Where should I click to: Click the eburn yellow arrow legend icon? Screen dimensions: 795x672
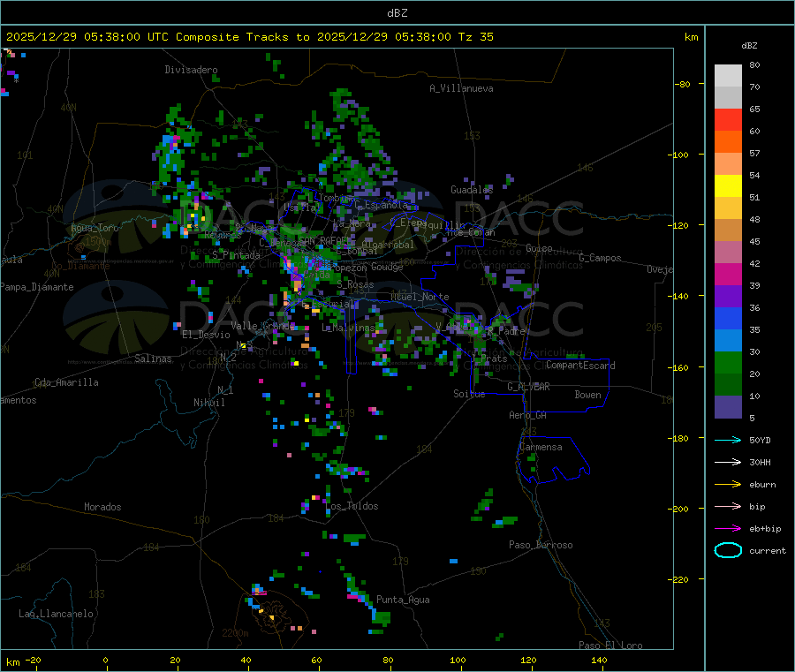coord(728,485)
